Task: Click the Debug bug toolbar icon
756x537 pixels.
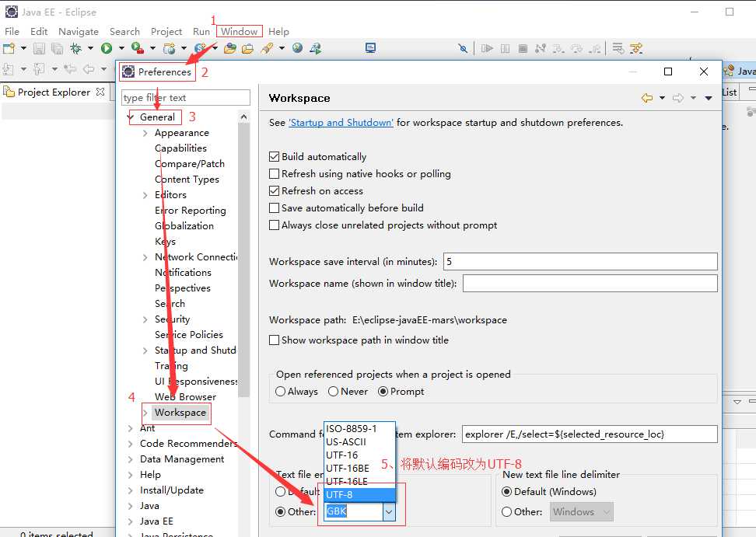Action: click(x=75, y=48)
